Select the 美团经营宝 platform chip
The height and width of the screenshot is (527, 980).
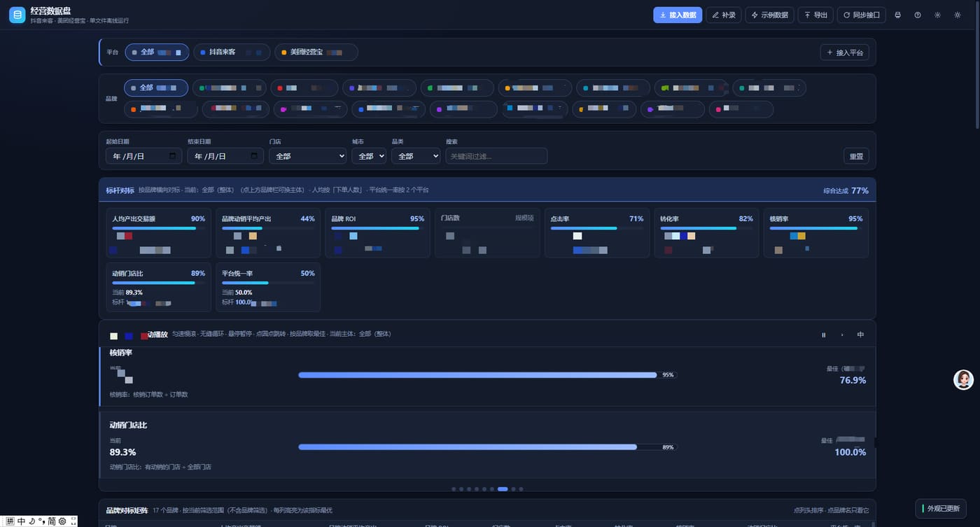[316, 52]
